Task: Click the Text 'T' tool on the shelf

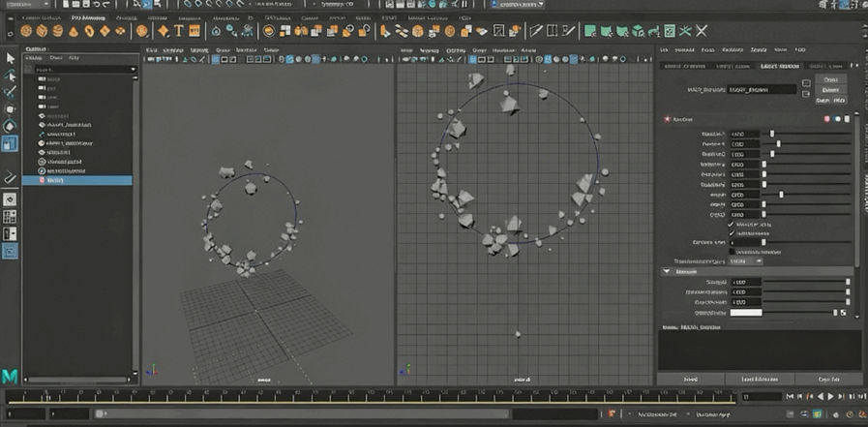Action: click(179, 31)
